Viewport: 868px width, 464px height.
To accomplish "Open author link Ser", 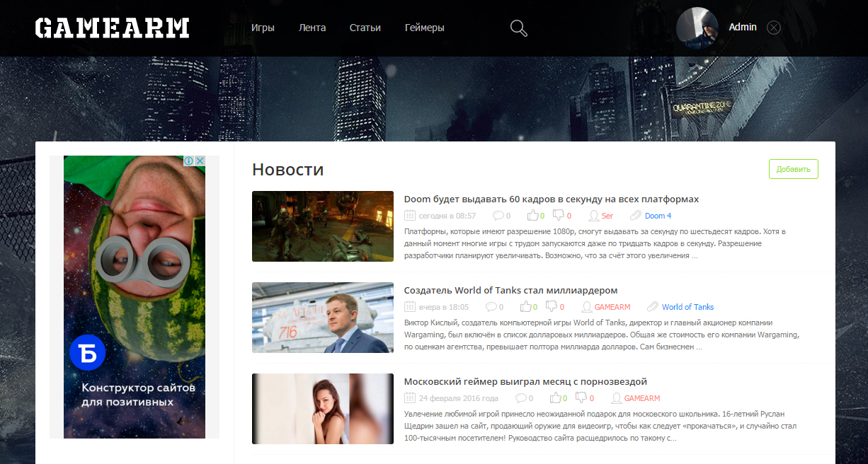I will tap(607, 216).
